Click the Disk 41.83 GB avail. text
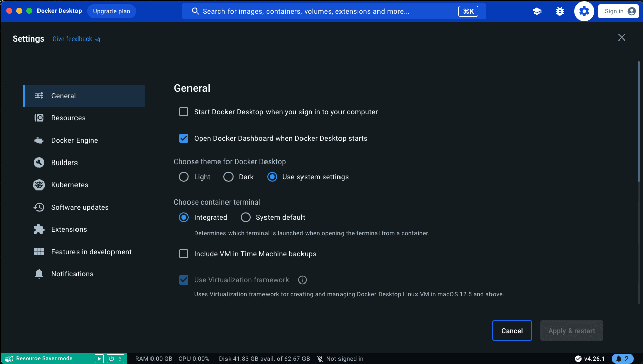The width and height of the screenshot is (643, 364). (264, 359)
